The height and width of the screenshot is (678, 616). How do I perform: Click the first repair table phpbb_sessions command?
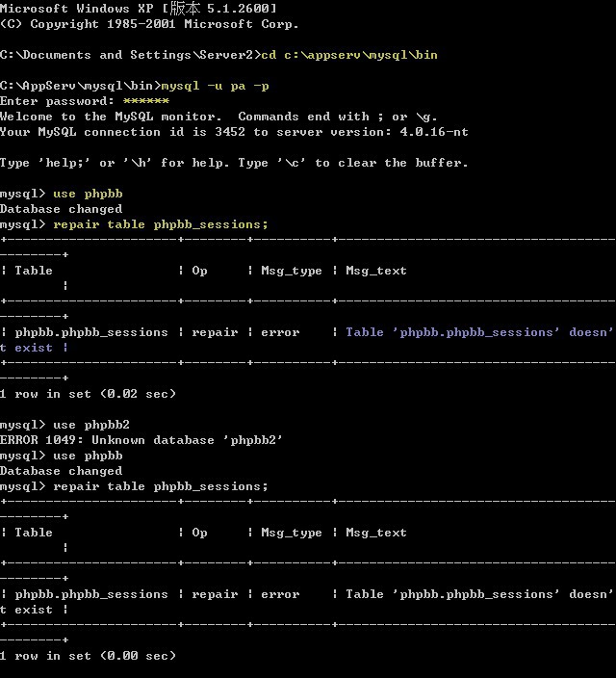[161, 224]
